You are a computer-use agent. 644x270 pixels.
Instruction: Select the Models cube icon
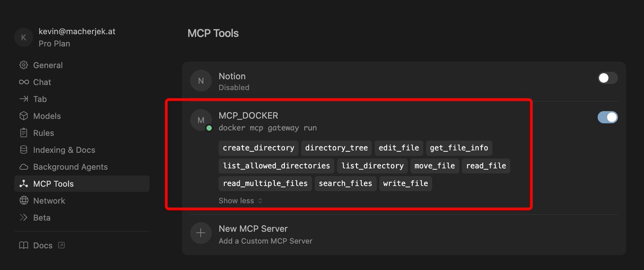pos(24,116)
